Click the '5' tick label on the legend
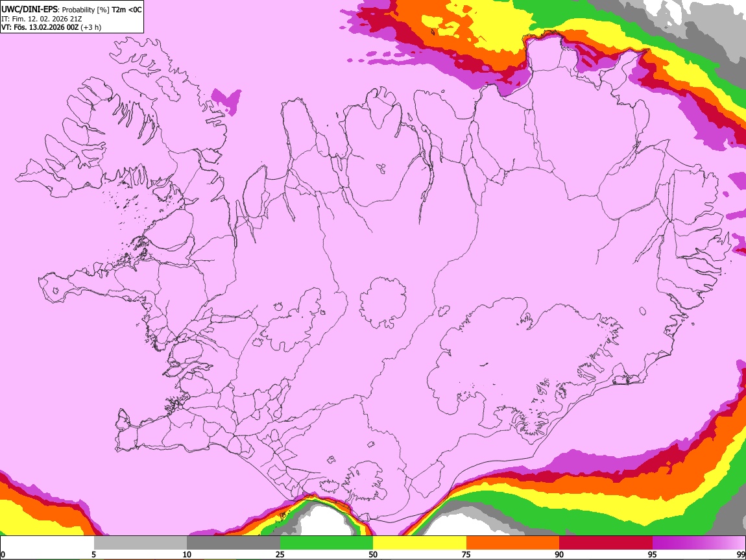This screenshot has width=746, height=560. coord(93,554)
